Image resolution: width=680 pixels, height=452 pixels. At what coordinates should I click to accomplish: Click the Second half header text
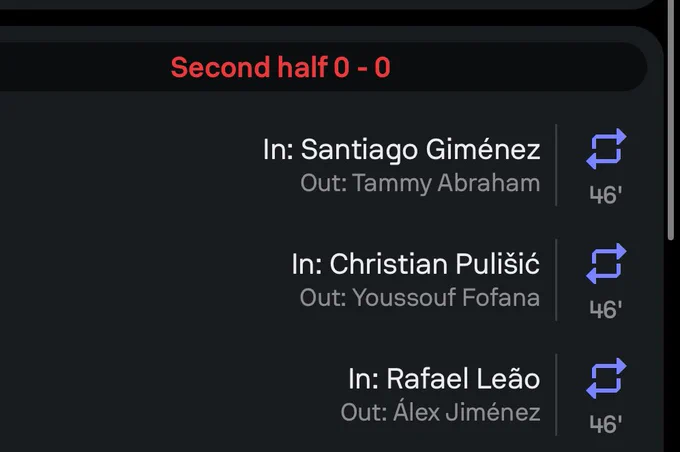pyautogui.click(x=249, y=67)
